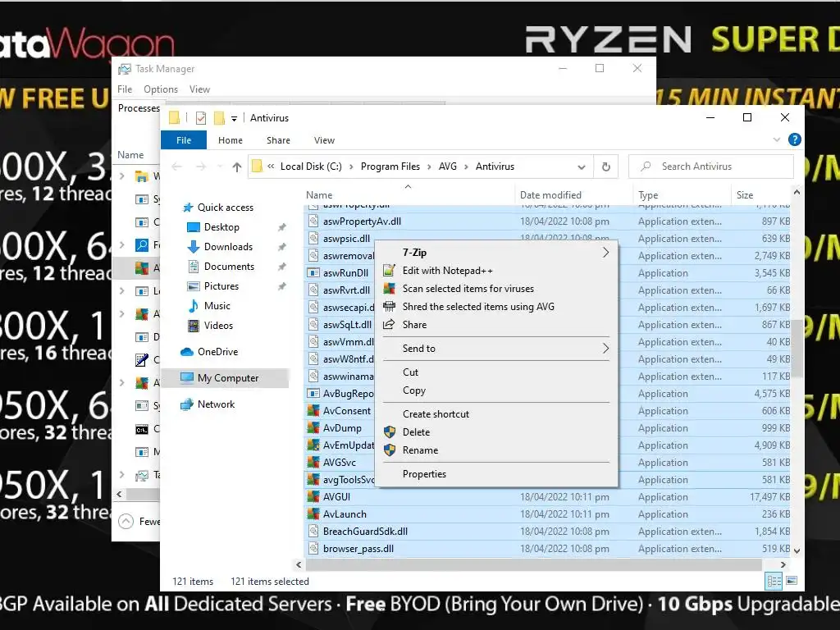Switch to details view layout icon
This screenshot has height=630, width=840.
(x=774, y=582)
